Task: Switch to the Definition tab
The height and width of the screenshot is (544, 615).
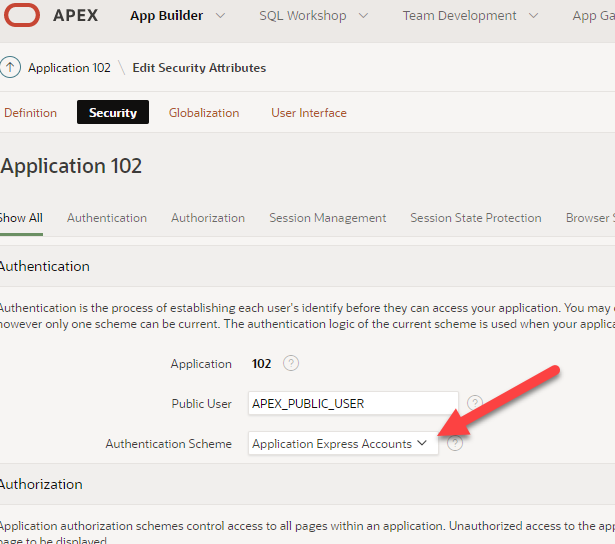Action: click(x=31, y=113)
